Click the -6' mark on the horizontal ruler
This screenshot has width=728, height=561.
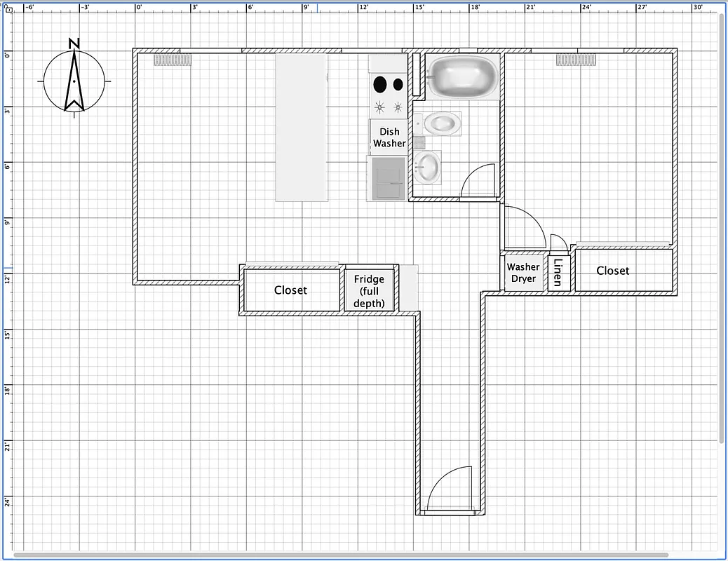coord(28,8)
